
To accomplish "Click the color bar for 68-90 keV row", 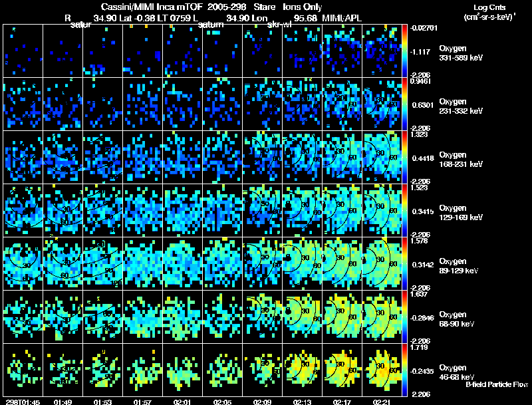I will (x=404, y=317).
